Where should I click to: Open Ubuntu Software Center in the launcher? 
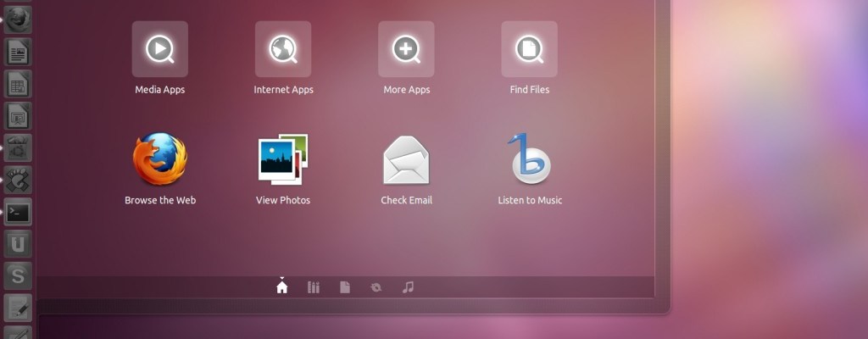[18, 148]
